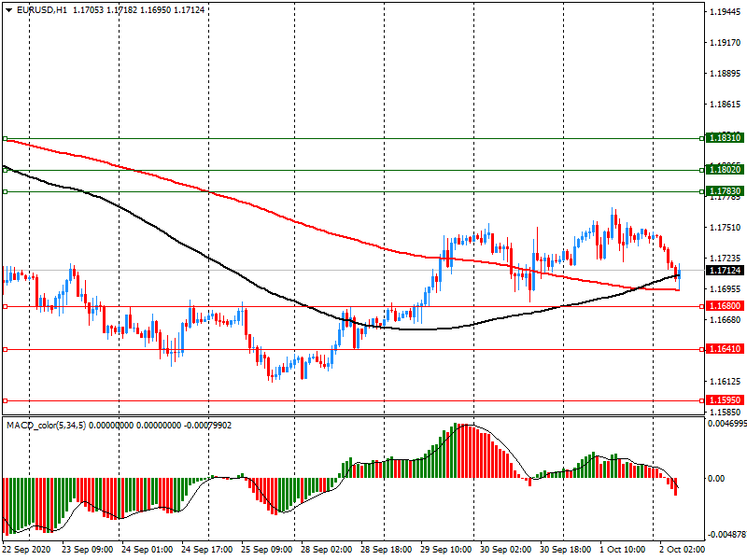Select the green 1.17830 price tag

pos(725,191)
